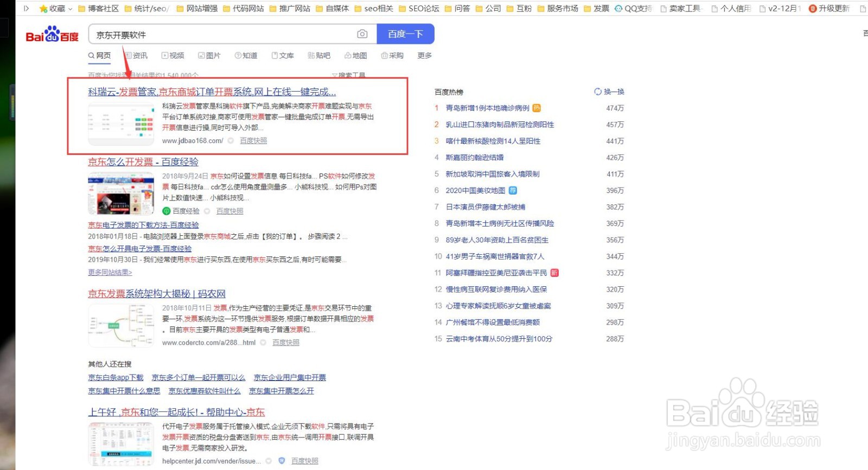Open the 知道 tab
The image size is (868, 470).
pos(246,55)
